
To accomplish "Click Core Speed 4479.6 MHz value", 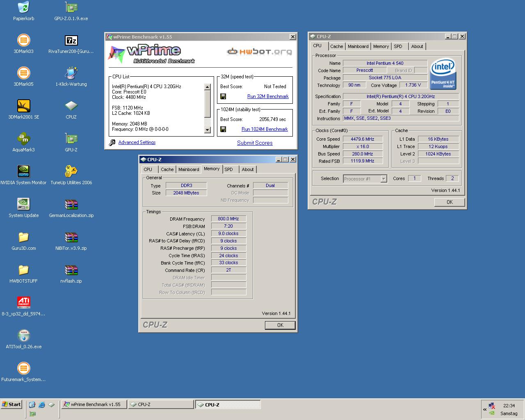I will (x=363, y=139).
